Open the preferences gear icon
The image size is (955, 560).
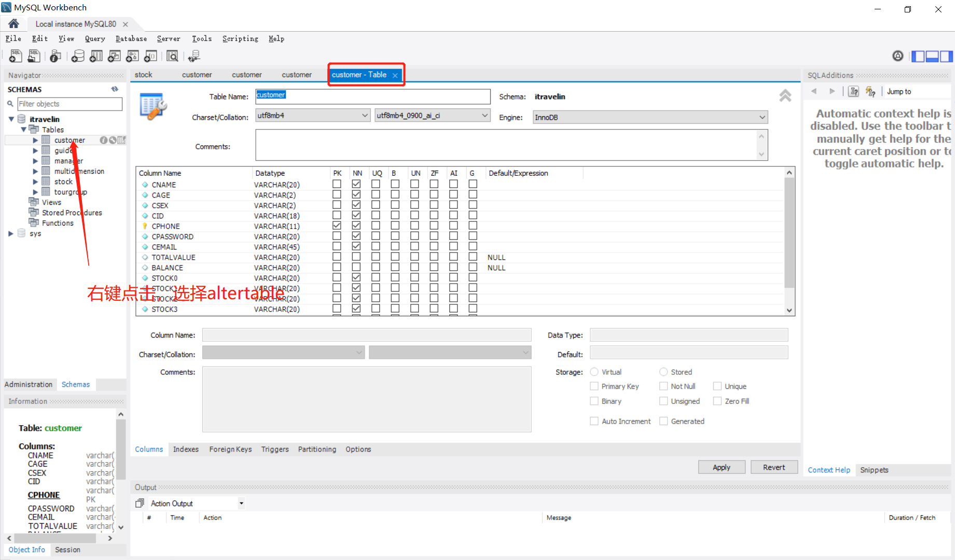coord(898,56)
